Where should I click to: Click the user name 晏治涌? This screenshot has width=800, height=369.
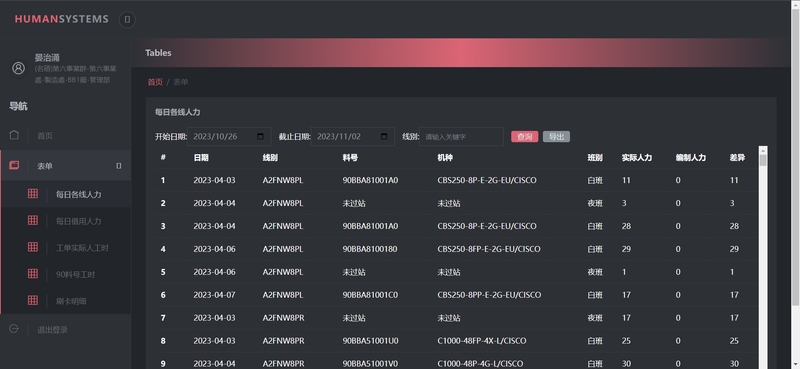(47, 58)
